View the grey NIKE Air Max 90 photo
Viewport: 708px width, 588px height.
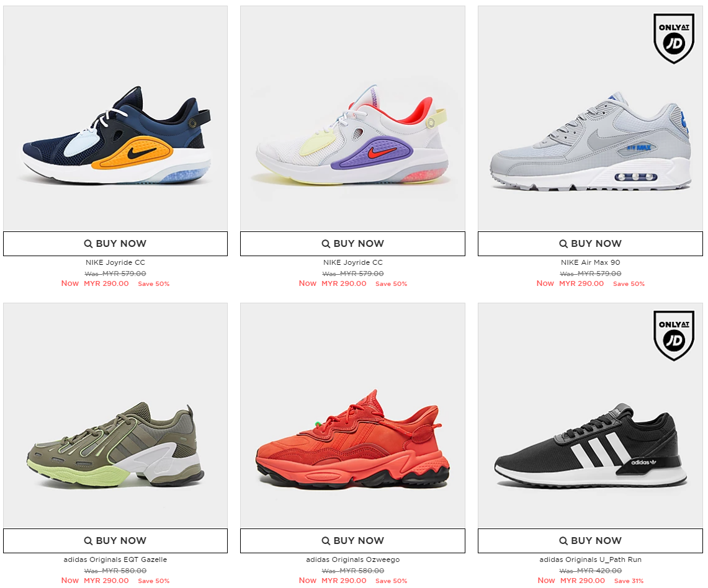pos(590,118)
